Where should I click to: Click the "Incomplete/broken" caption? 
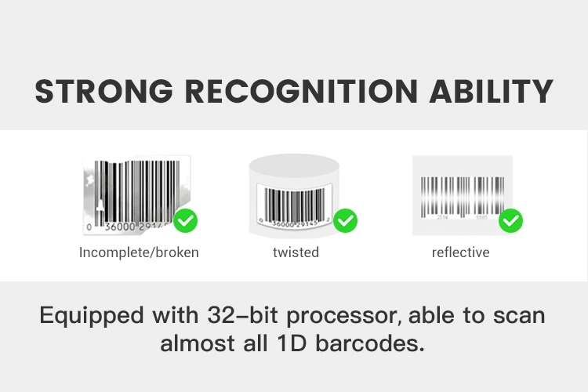point(139,252)
